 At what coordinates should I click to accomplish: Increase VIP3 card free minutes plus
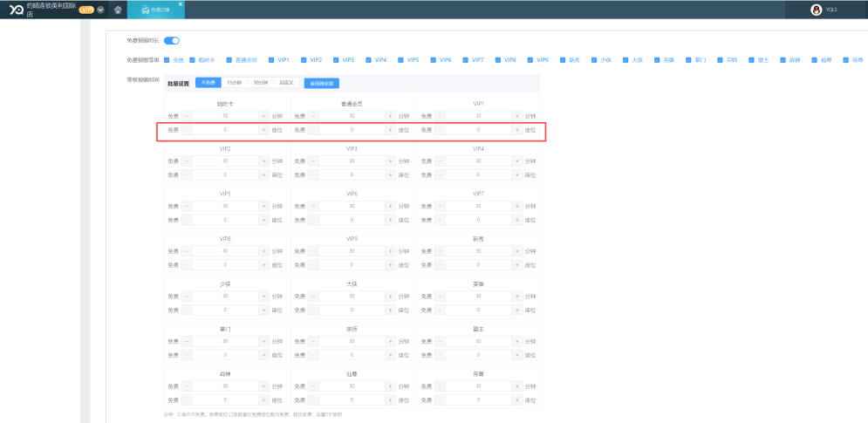pyautogui.click(x=391, y=161)
